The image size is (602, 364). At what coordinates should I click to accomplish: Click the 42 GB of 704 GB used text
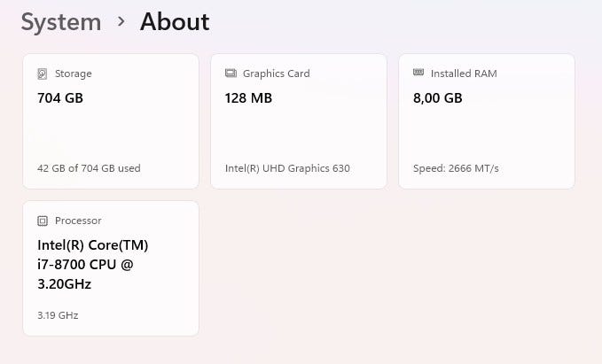click(x=89, y=168)
